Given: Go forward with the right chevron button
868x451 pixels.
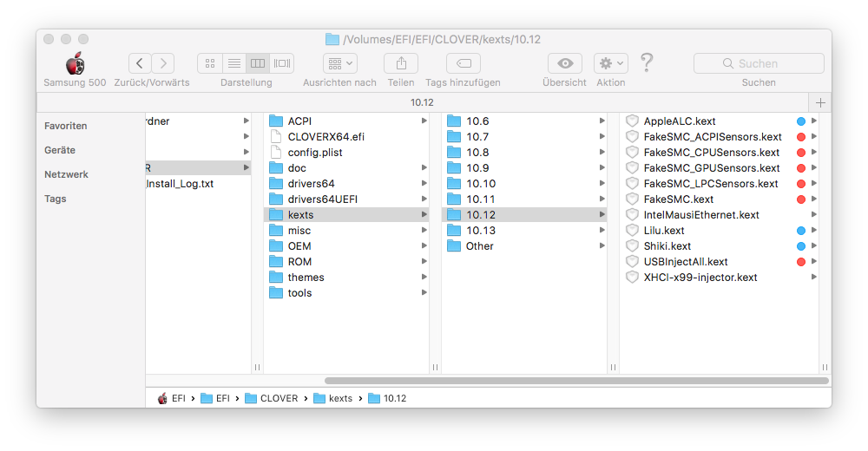Looking at the screenshot, I should pos(163,63).
